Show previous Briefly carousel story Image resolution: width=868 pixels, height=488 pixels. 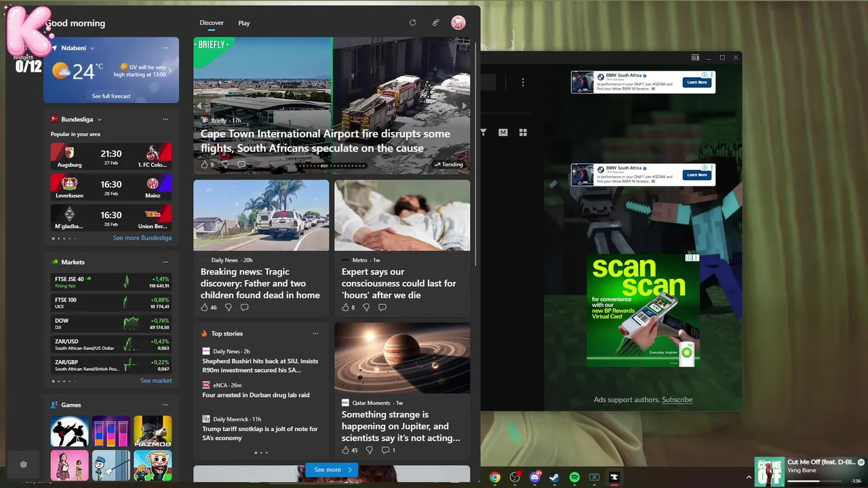click(x=199, y=106)
